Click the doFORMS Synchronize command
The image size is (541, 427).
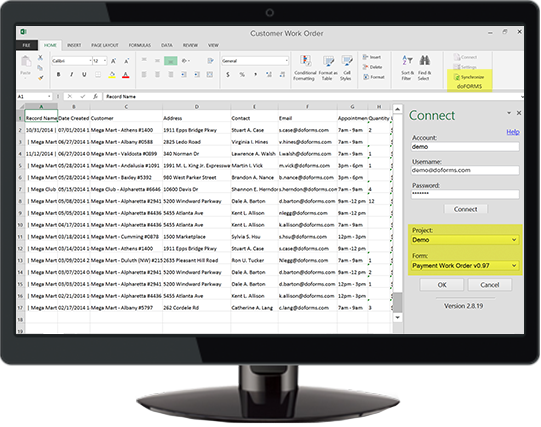(469, 77)
